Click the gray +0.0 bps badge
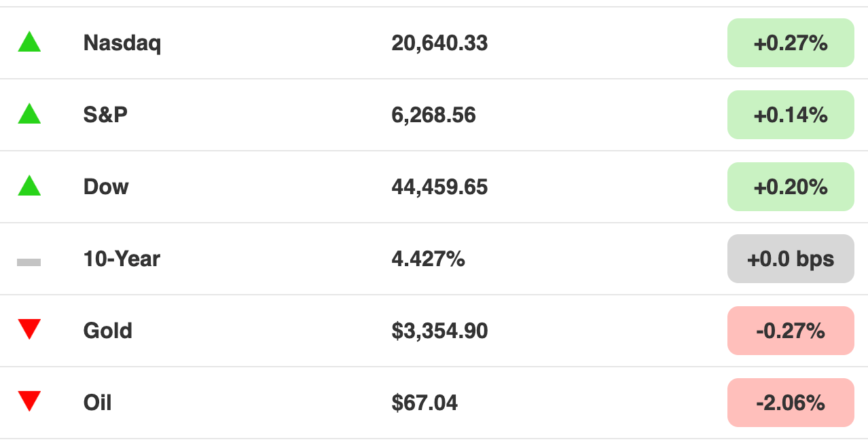Image resolution: width=868 pixels, height=442 pixels. pos(791,259)
